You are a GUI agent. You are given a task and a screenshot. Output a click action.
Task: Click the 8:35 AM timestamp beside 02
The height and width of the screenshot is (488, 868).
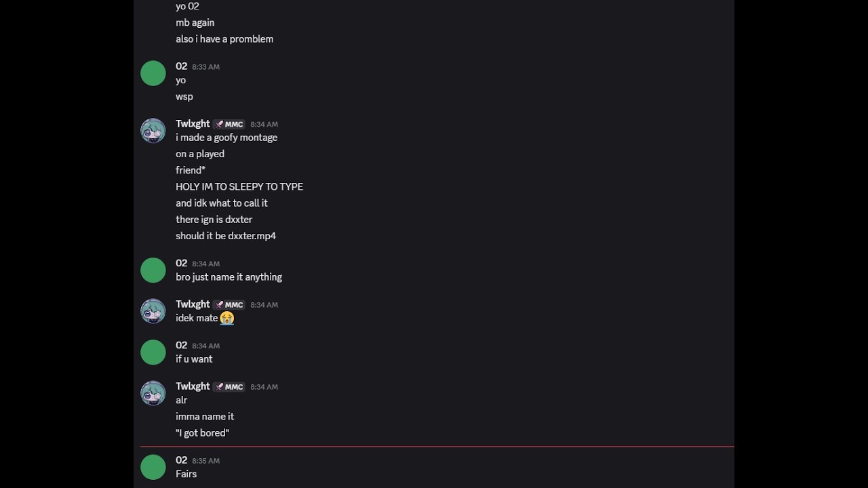205,461
